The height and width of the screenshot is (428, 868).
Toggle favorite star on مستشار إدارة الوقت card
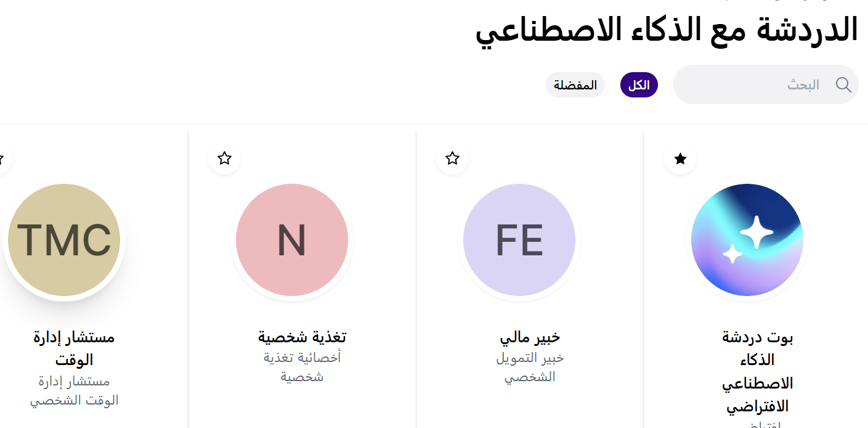coord(2,158)
